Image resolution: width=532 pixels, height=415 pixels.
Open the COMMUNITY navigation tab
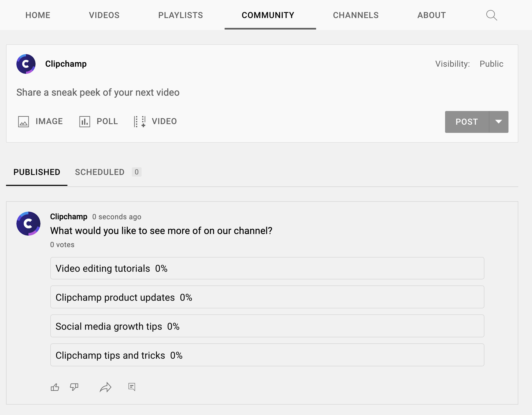tap(268, 15)
